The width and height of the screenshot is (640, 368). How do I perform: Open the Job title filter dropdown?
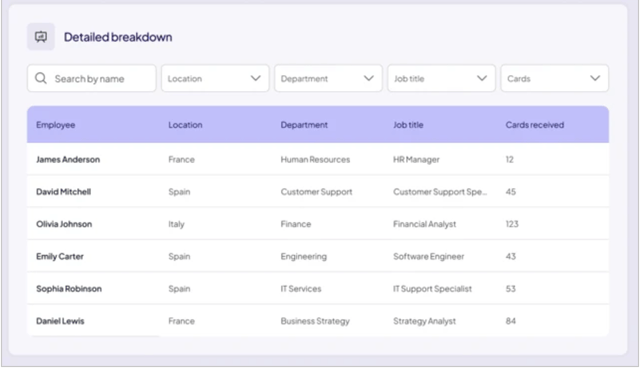pos(441,78)
